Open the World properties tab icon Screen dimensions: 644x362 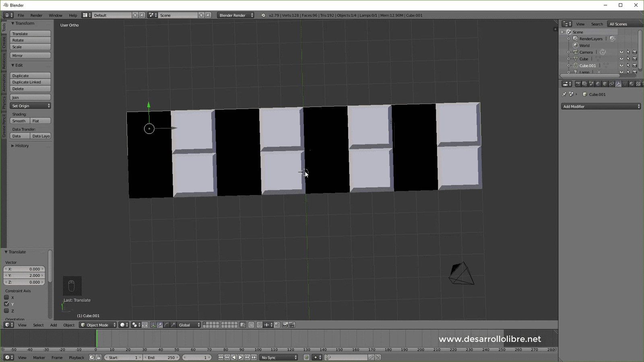point(598,84)
